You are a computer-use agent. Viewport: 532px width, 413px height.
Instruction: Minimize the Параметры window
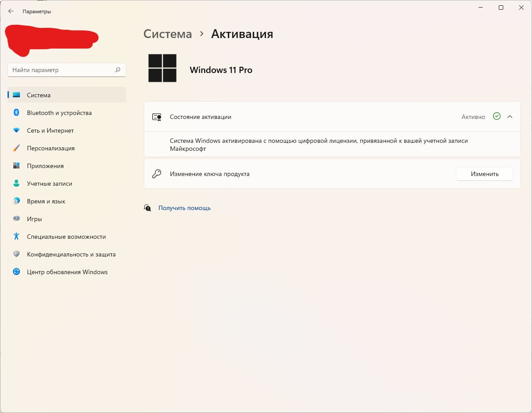[x=481, y=8]
